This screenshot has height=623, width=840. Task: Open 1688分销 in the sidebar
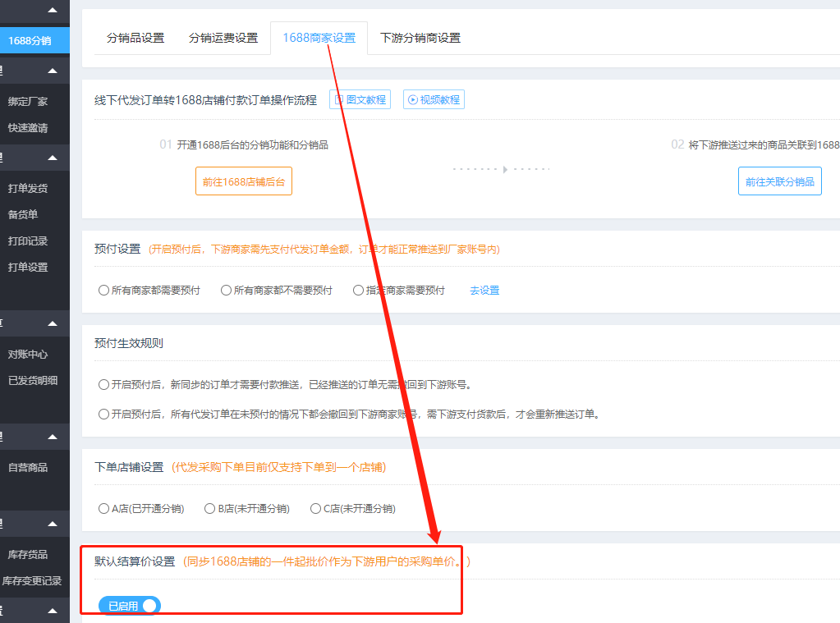[x=34, y=41]
